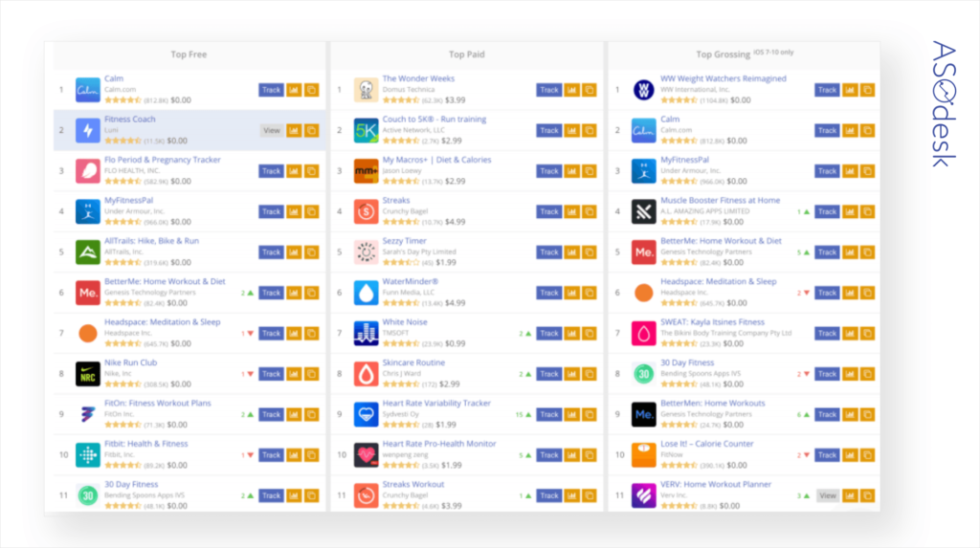Track Heart Rate Variability Tracker

(548, 415)
